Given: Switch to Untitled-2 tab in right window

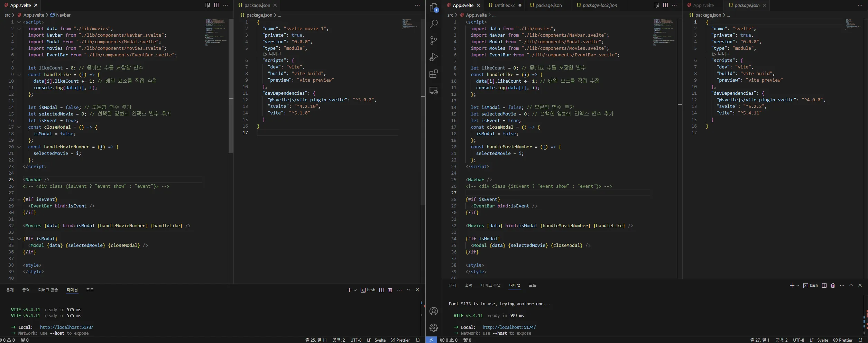Looking at the screenshot, I should (x=505, y=5).
